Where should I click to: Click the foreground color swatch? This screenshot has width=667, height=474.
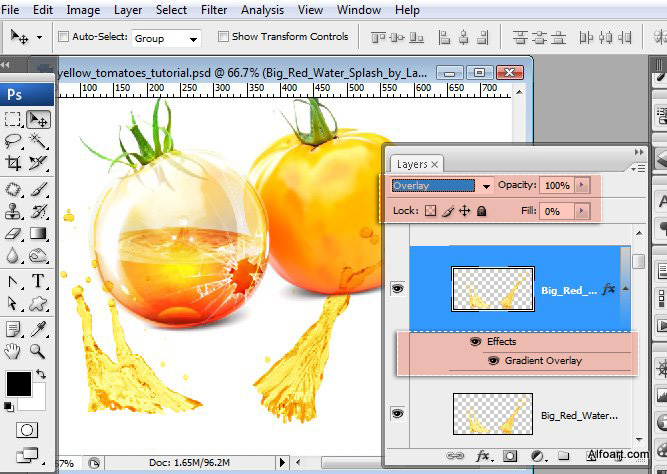click(x=17, y=383)
